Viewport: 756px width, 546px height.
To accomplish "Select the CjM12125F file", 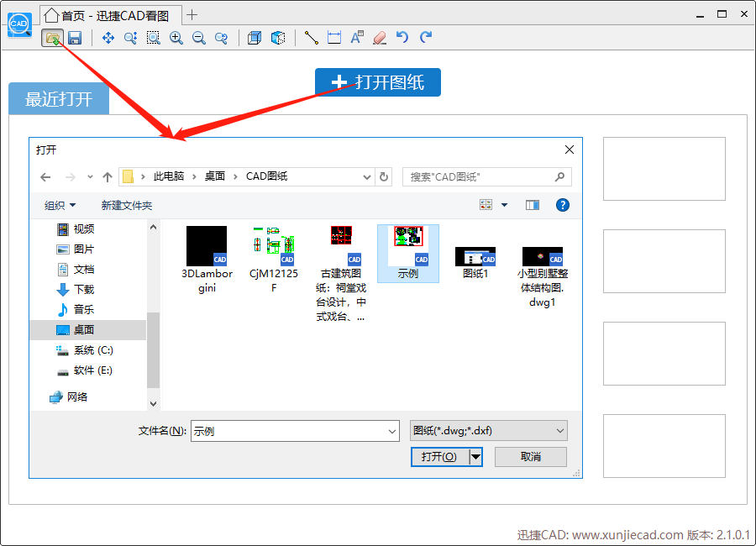I will pyautogui.click(x=274, y=260).
